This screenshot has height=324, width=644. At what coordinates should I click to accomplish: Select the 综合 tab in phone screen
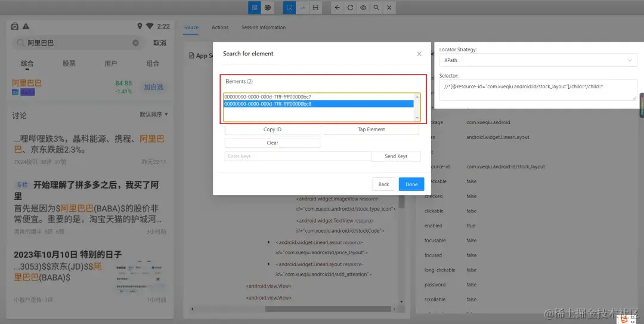click(27, 63)
